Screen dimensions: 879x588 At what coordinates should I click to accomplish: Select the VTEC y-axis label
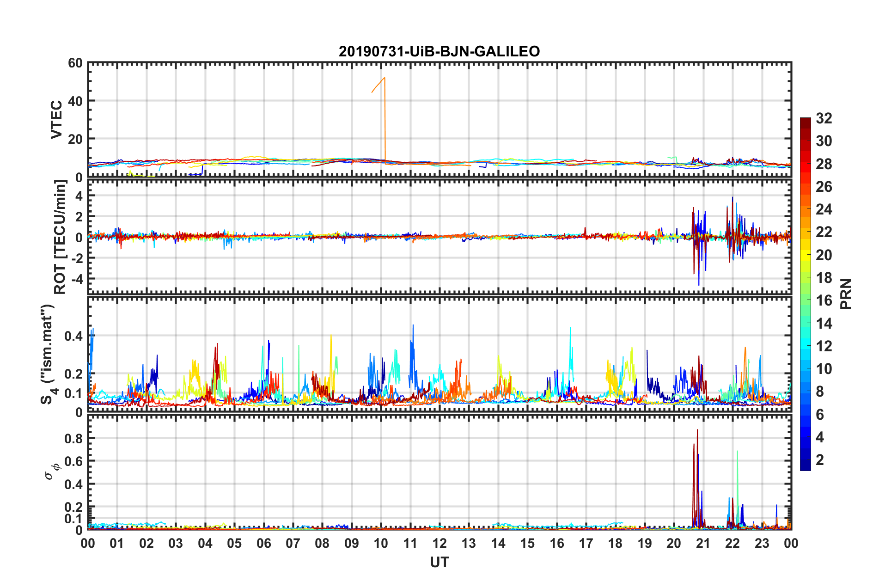(56, 120)
